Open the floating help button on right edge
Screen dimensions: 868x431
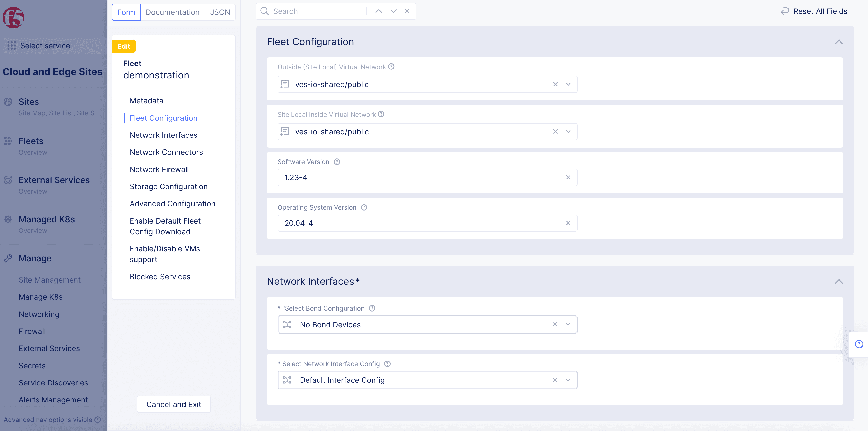[859, 344]
